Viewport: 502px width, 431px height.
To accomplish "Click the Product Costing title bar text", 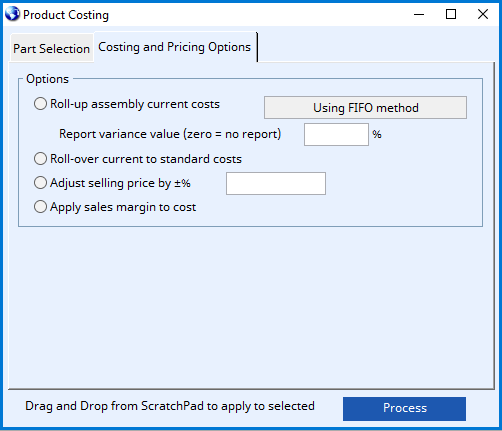I will (x=66, y=15).
